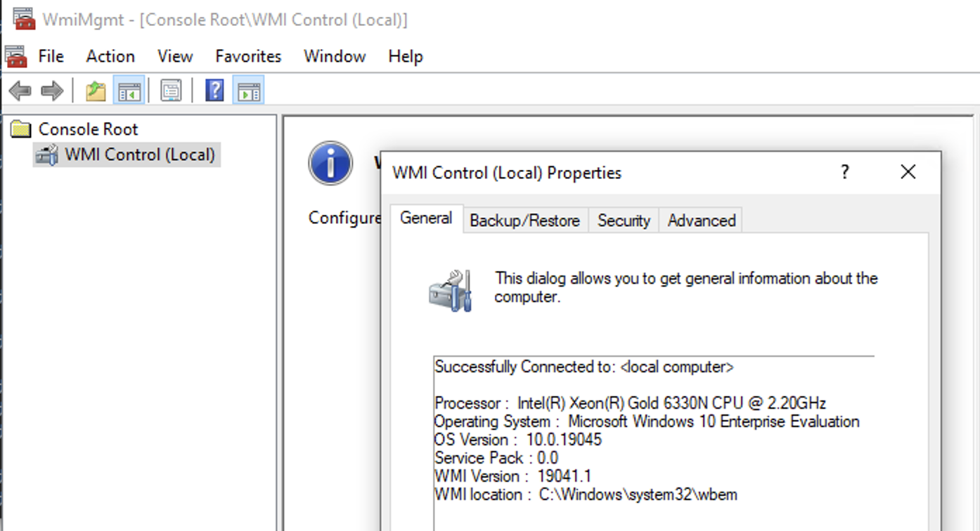
Task: Click the console icon left of File menu
Action: pos(15,56)
